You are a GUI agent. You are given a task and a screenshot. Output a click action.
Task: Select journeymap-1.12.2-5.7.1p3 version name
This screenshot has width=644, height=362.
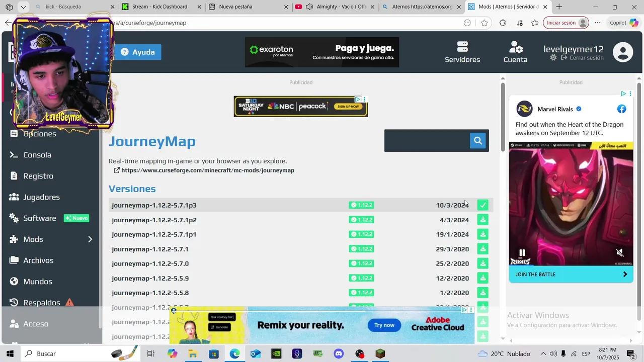(154, 205)
